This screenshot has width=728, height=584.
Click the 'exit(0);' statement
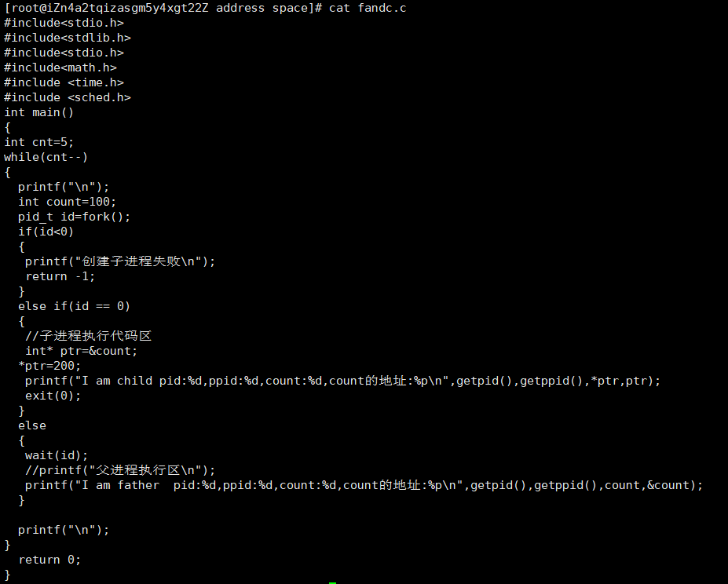[53, 396]
